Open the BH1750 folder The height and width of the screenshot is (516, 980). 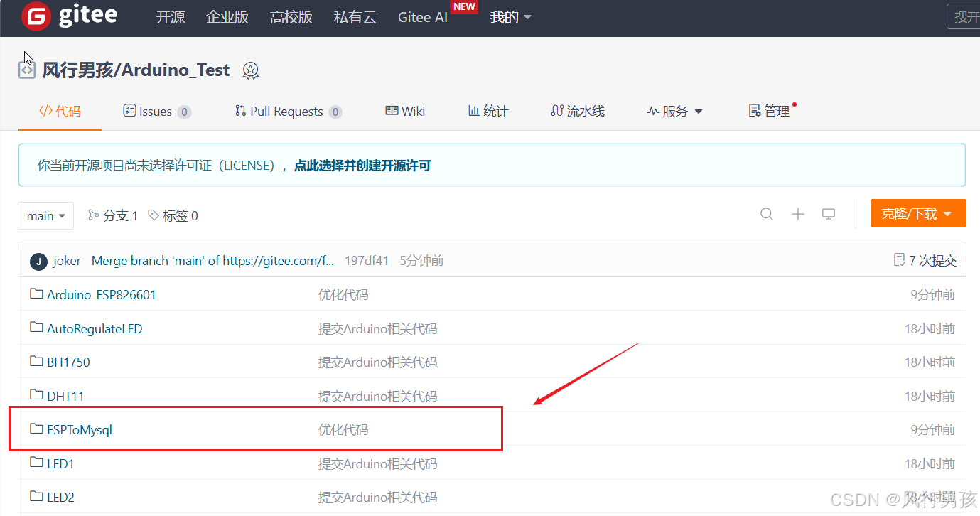(68, 362)
